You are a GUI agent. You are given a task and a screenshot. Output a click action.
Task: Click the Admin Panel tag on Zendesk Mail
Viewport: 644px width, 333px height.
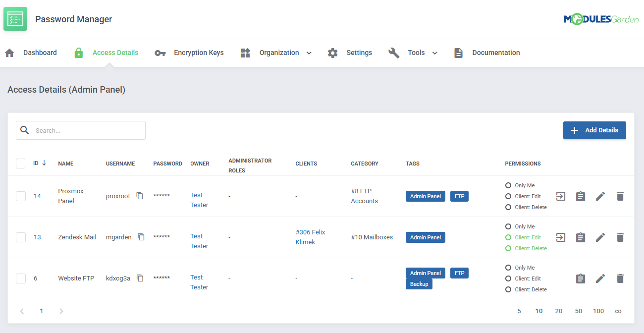tap(426, 237)
